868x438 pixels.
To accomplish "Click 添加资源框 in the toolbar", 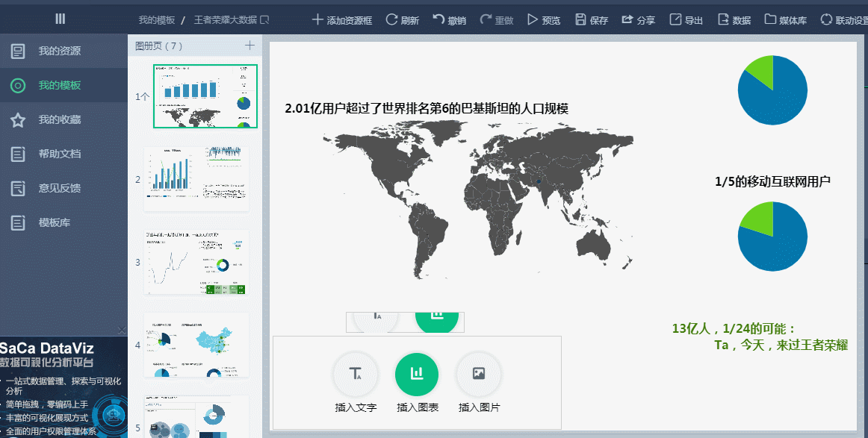I will [342, 20].
